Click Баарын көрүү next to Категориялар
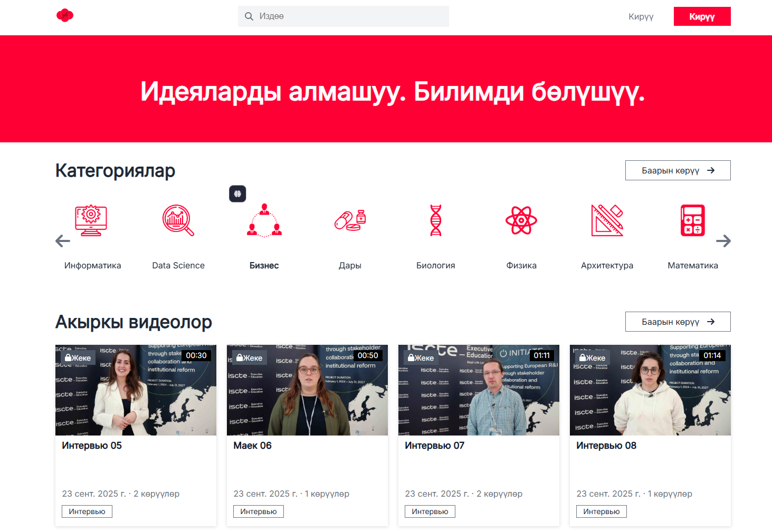The image size is (772, 532). (678, 170)
